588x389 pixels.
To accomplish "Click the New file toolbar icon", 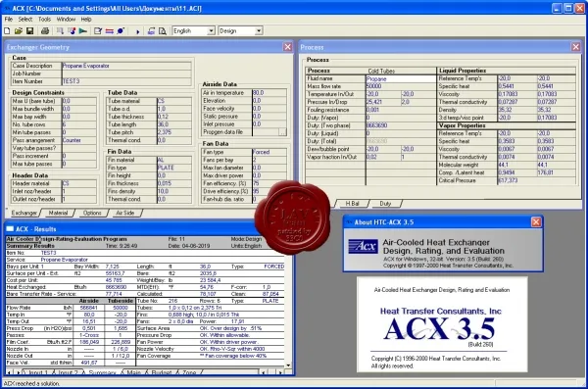I will click(7, 31).
